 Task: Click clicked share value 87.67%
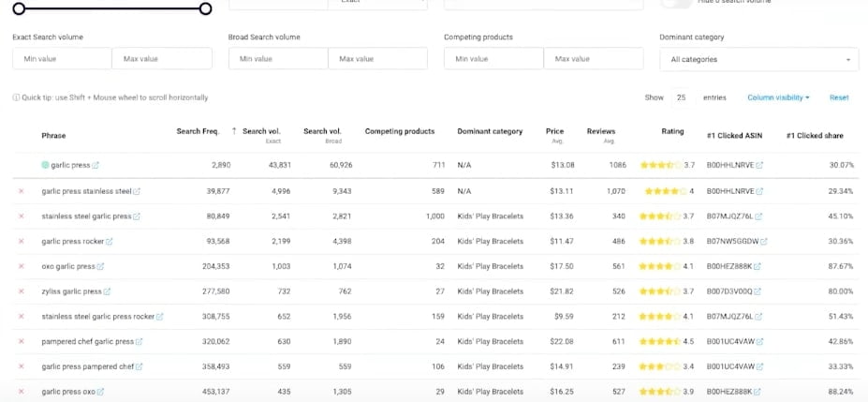[842, 266]
